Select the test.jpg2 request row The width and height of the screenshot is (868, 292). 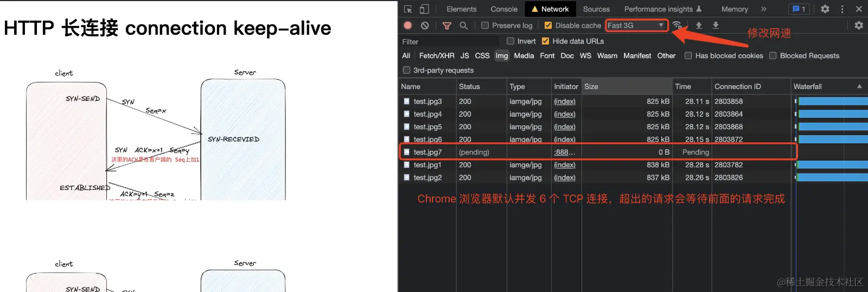pyautogui.click(x=633, y=177)
